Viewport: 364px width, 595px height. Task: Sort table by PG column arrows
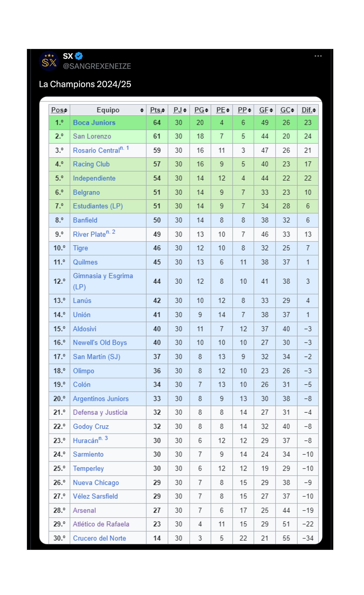206,110
